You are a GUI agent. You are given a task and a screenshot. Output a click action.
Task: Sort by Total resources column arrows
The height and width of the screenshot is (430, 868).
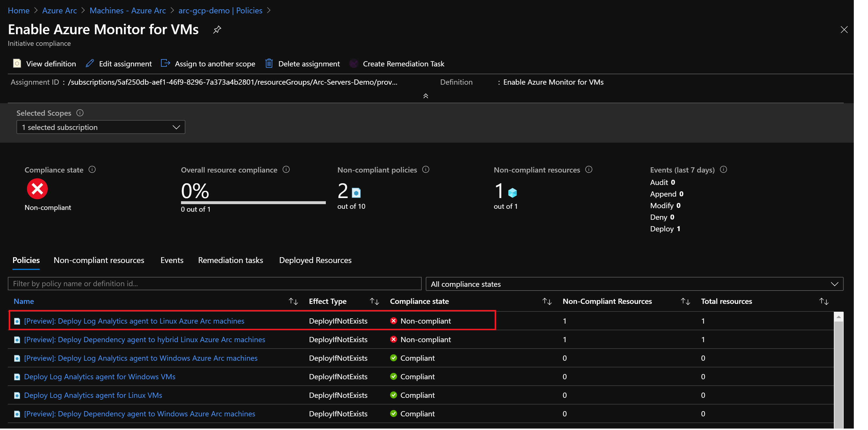coord(823,301)
